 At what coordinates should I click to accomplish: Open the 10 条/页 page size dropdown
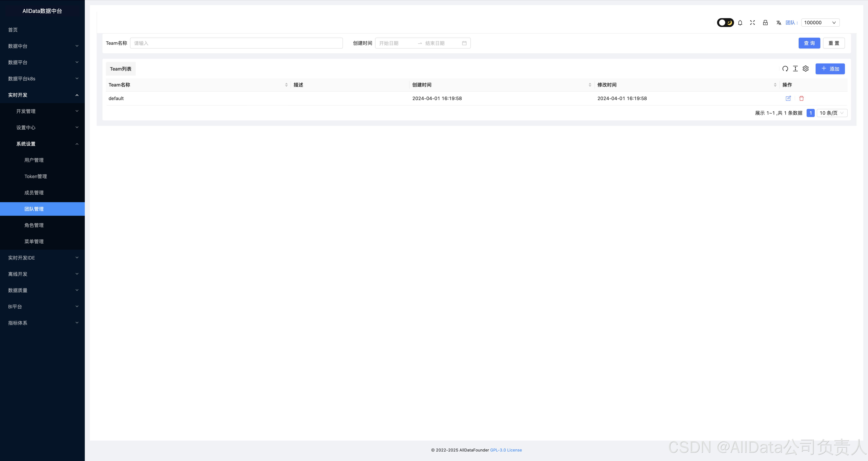click(832, 113)
